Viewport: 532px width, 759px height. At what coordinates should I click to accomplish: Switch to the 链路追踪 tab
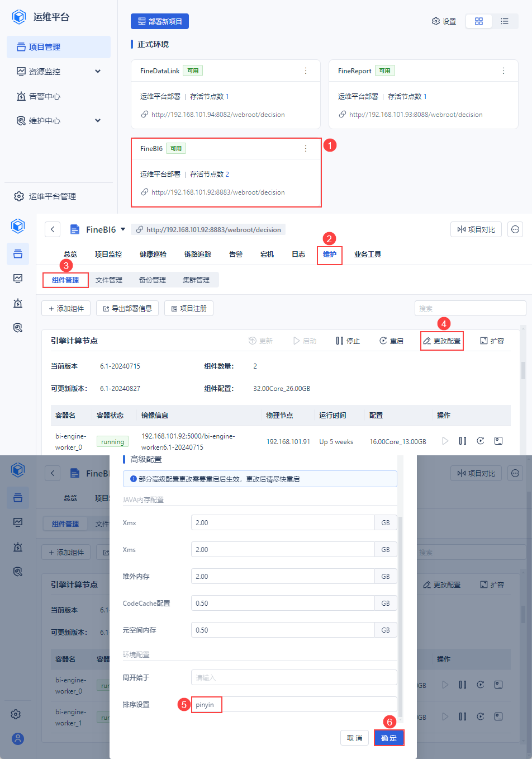coord(198,254)
